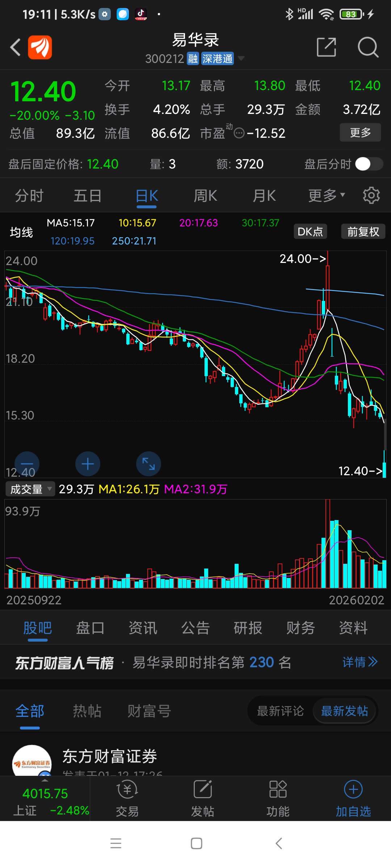Switch to 周K chart tab
Viewport: 391px width, 868px height.
point(205,196)
